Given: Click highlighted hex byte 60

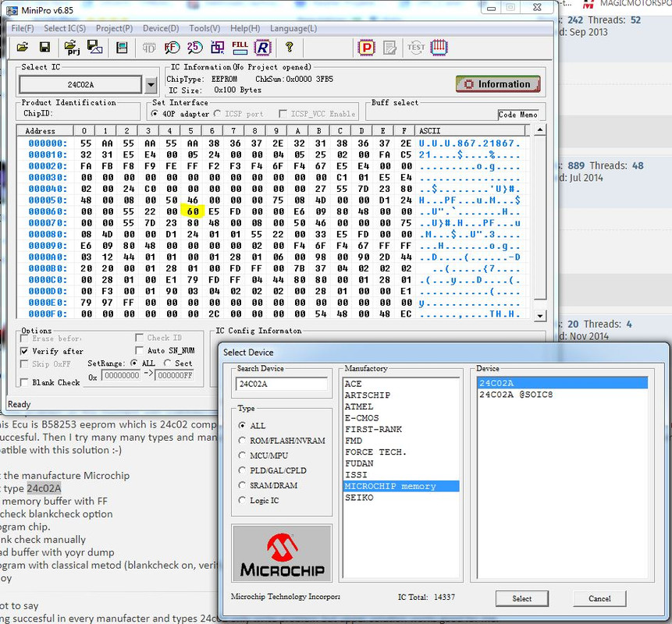Looking at the screenshot, I should click(193, 211).
